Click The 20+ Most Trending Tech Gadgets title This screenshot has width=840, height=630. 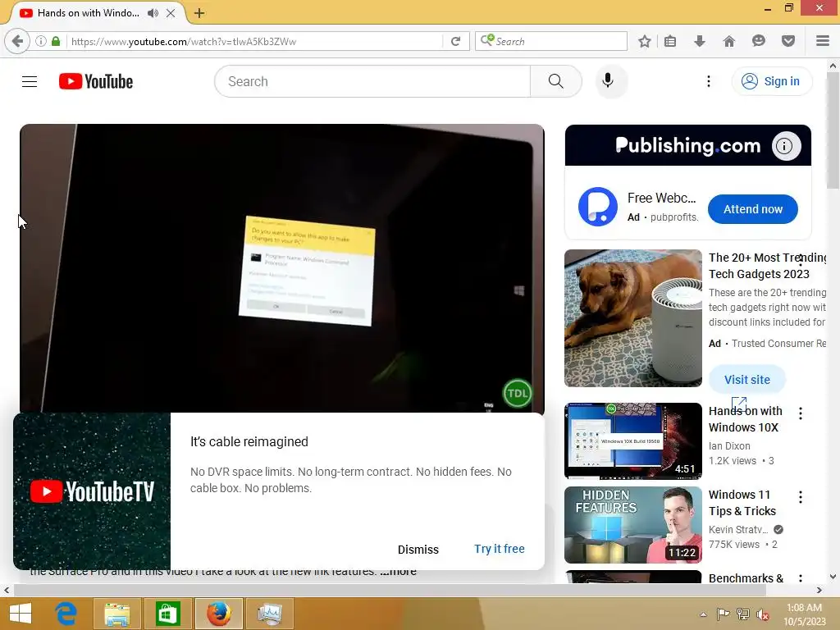(x=767, y=266)
